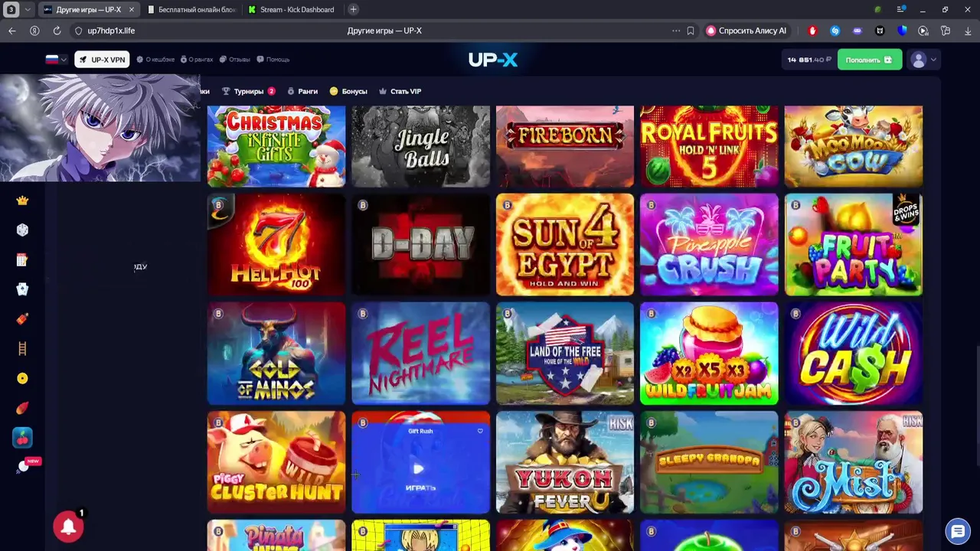Open the video play extension icon
This screenshot has height=551, width=980.
(x=923, y=31)
